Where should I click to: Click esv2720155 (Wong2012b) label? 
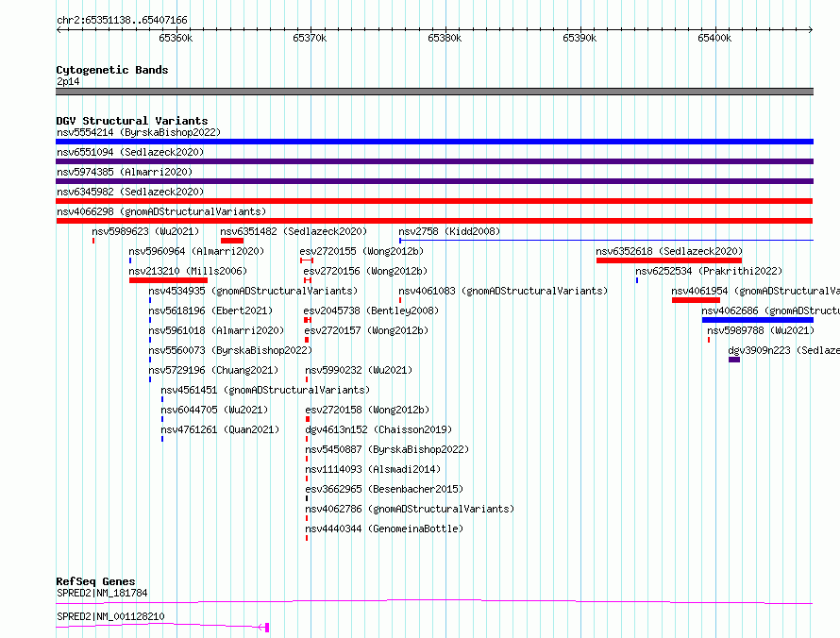click(361, 251)
